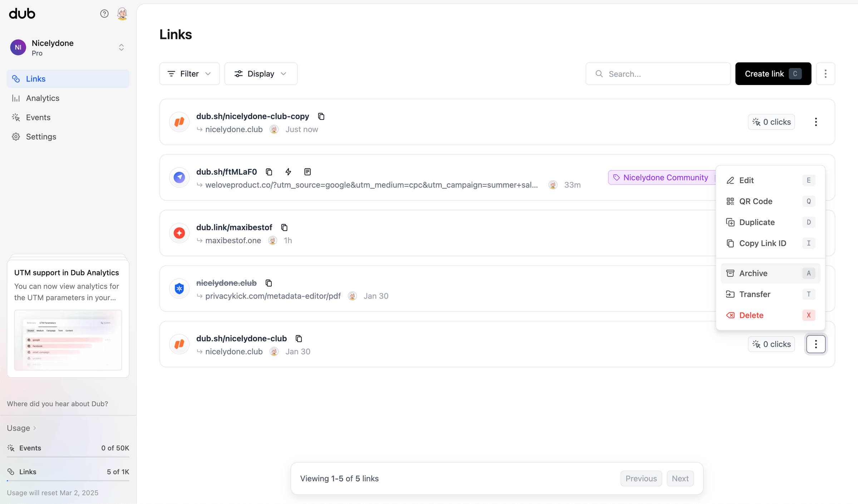This screenshot has width=858, height=504.
Task: Click the maxibestof red favicon
Action: click(179, 233)
